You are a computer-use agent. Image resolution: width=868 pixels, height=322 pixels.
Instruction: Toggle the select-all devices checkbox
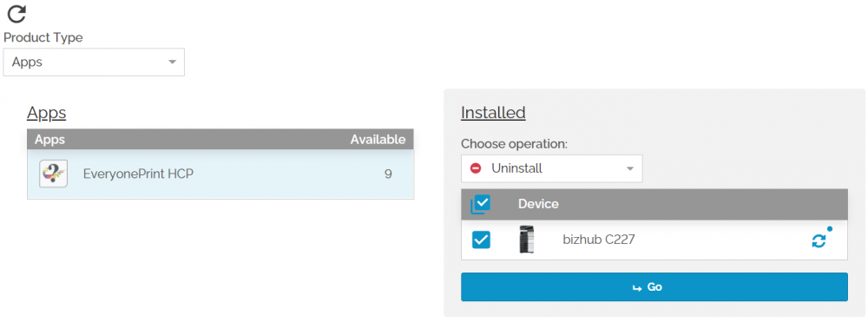click(x=481, y=204)
